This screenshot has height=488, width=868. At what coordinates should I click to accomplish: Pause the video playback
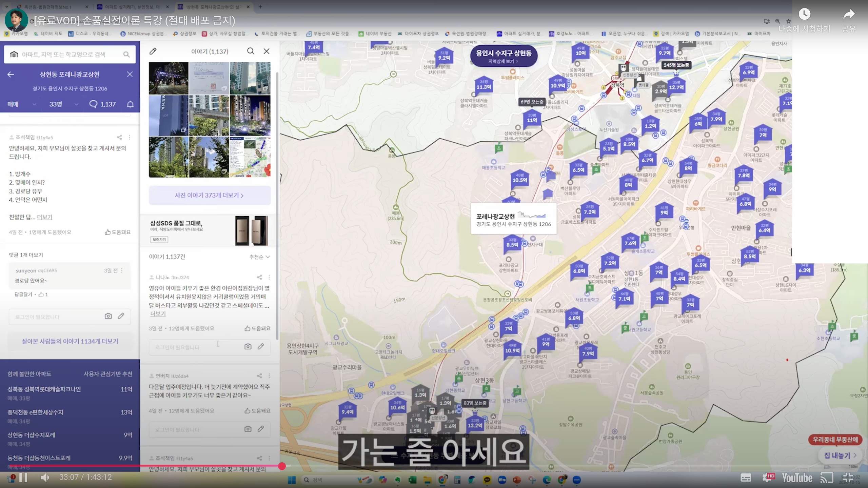coord(23,477)
